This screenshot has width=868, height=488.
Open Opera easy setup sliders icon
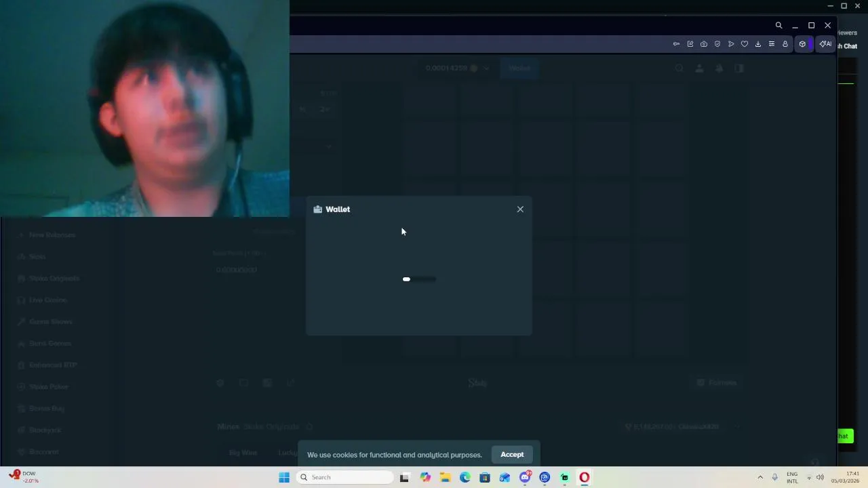pos(772,44)
